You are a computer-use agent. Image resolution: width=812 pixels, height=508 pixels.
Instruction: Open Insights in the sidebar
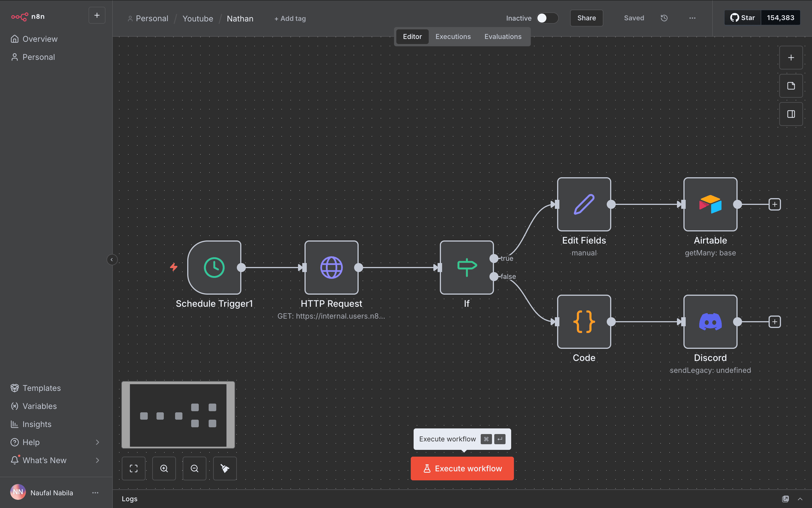[56, 424]
